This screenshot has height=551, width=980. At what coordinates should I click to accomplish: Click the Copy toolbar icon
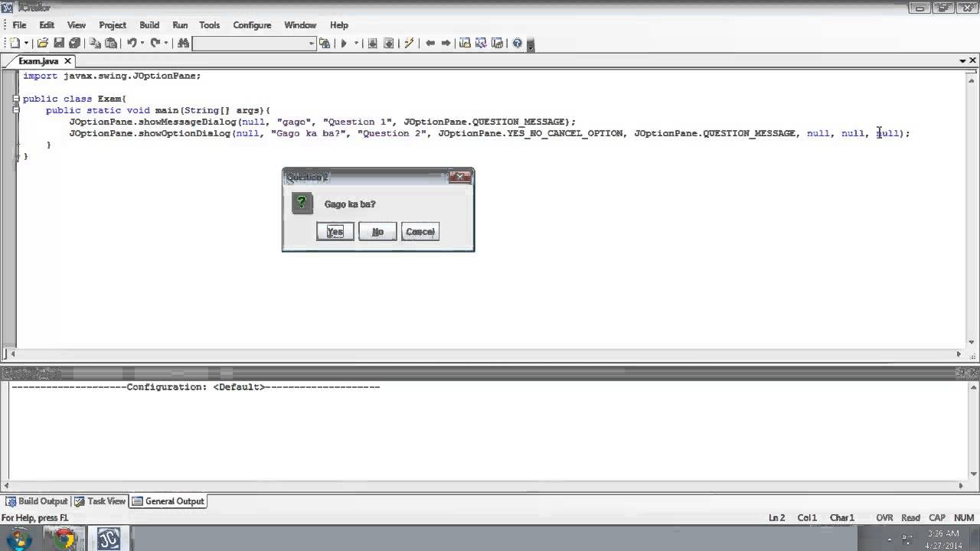(96, 44)
